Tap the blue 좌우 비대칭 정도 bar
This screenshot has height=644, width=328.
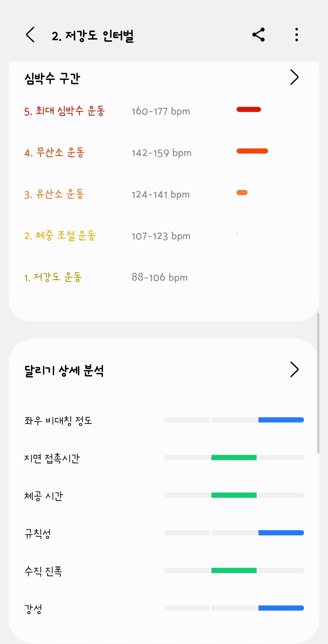[281, 420]
